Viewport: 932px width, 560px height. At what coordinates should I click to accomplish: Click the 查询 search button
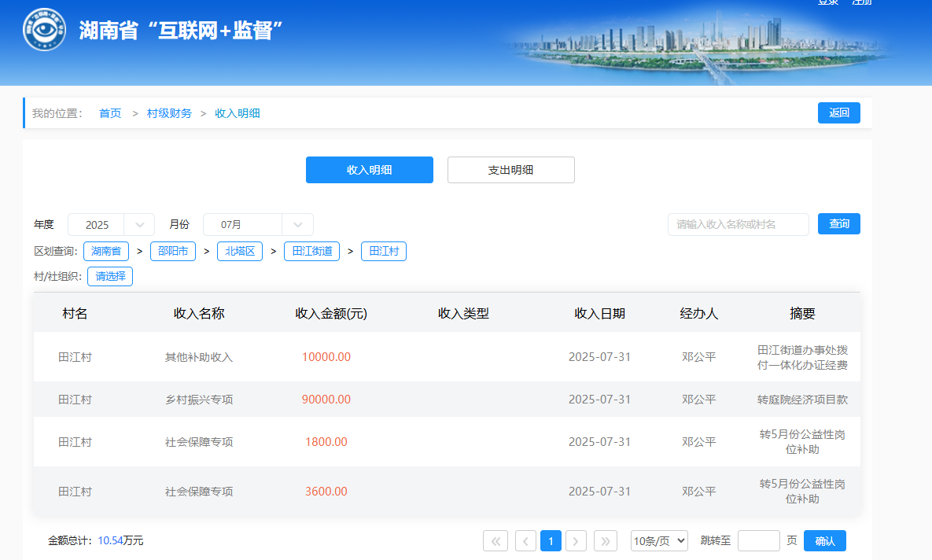coord(838,224)
